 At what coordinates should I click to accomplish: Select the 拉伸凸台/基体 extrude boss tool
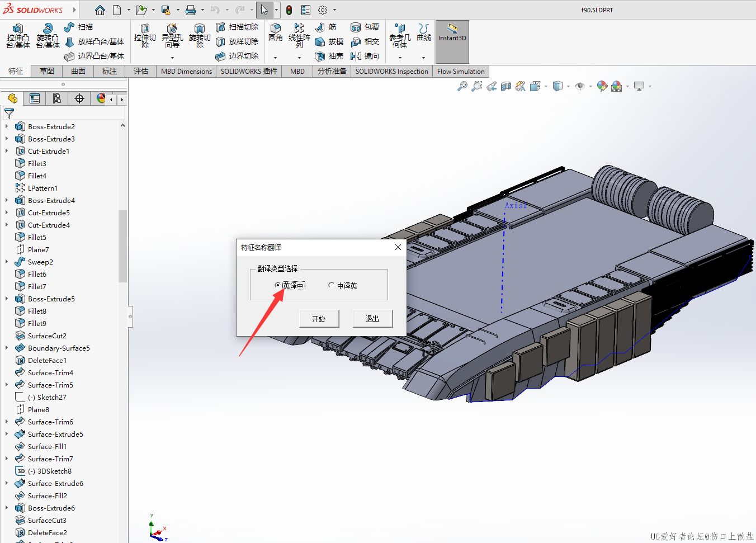18,36
